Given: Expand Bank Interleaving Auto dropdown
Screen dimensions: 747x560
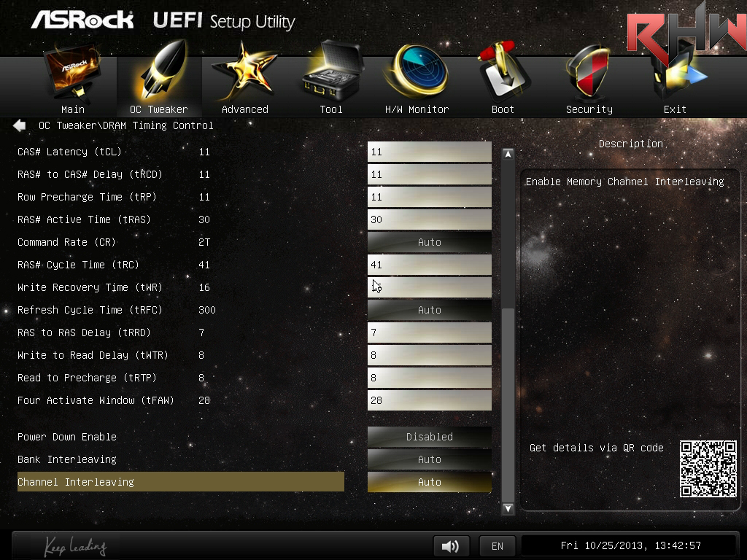Looking at the screenshot, I should 429,459.
